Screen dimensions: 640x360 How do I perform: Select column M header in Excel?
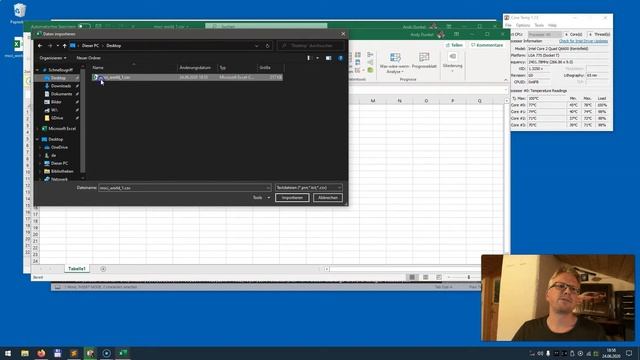point(373,101)
